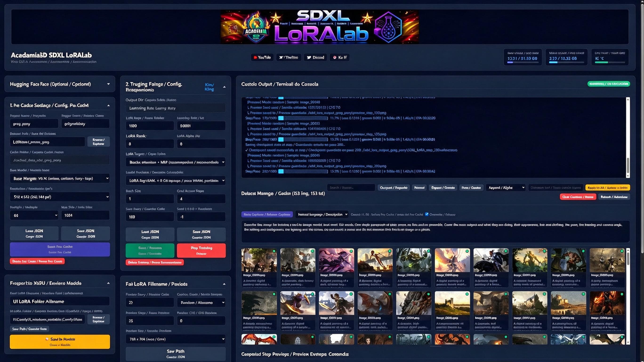
Task: Open the dropdown showing value 60
Action: [x=34, y=215]
